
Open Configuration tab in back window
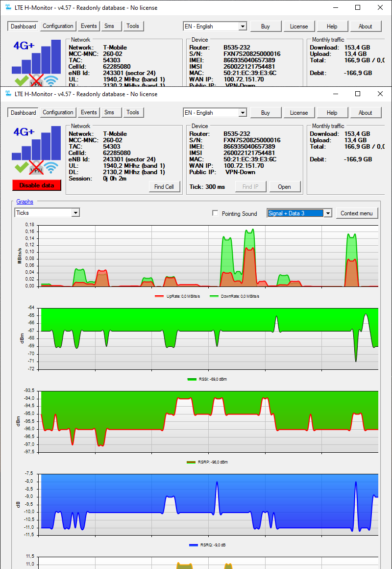tap(58, 26)
